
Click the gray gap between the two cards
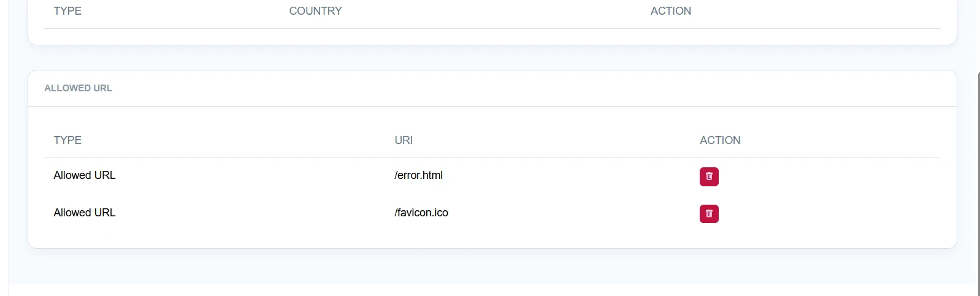click(491, 58)
